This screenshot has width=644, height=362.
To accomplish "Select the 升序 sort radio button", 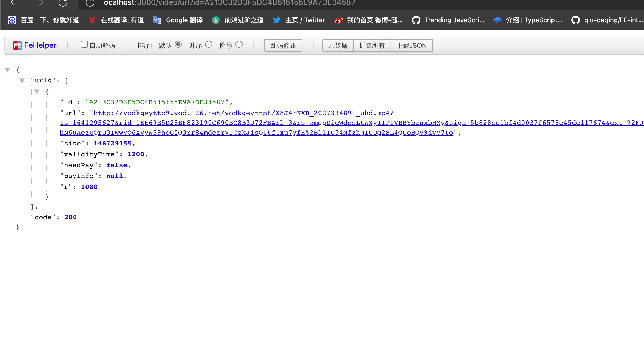I will point(208,45).
